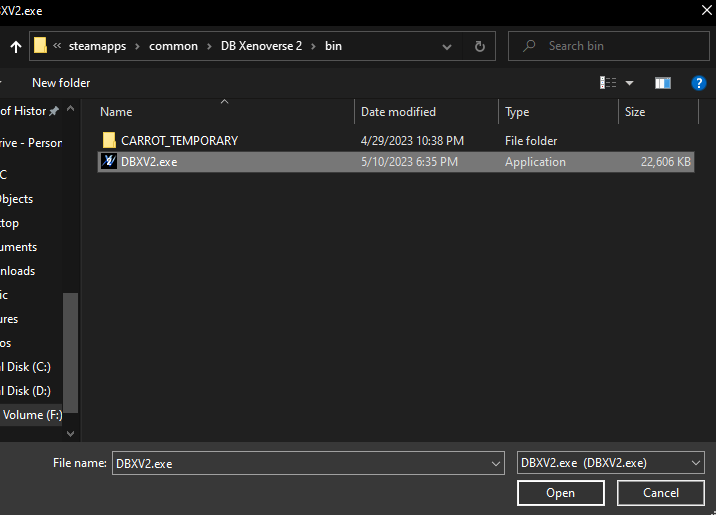The image size is (716, 515).
Task: Click New folder in the toolbar
Action: (x=61, y=83)
